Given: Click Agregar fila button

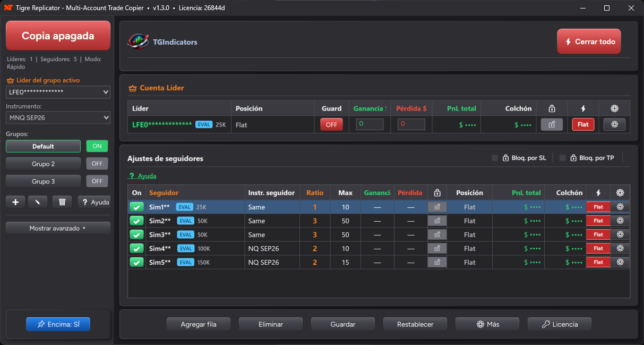Looking at the screenshot, I should click(199, 324).
